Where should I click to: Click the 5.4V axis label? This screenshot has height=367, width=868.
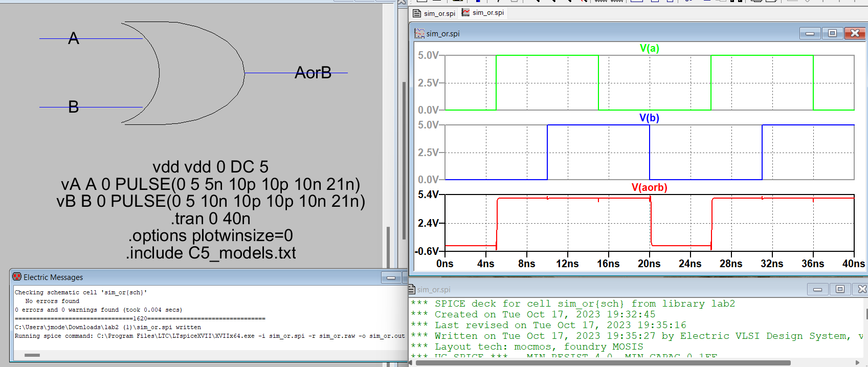pyautogui.click(x=428, y=195)
